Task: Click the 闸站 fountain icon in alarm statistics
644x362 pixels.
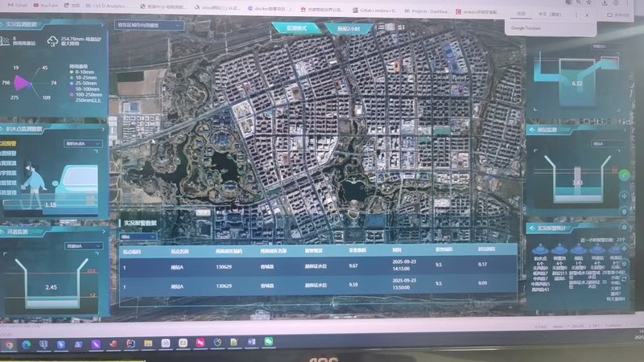Action: coord(578,249)
